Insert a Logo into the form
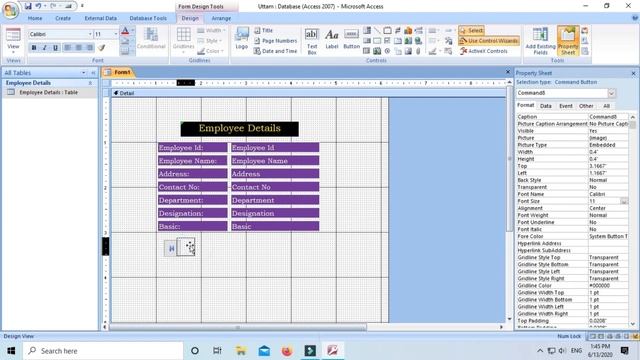 [242, 39]
